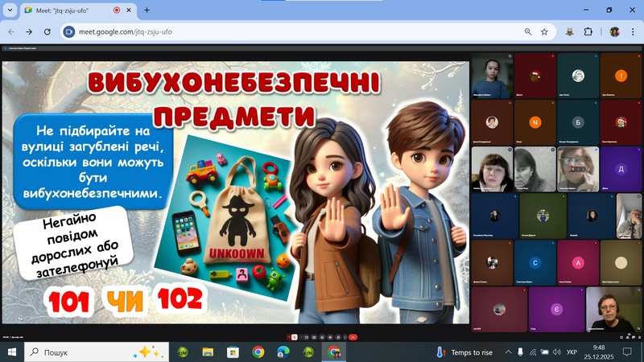644x362 pixels.
Task: Open a new browser tab
Action: point(147,10)
